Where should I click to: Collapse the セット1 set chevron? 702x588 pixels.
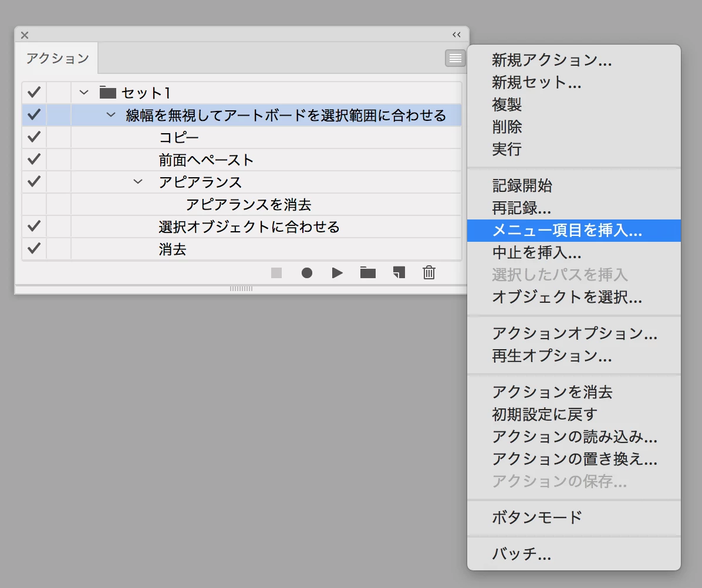coord(84,93)
